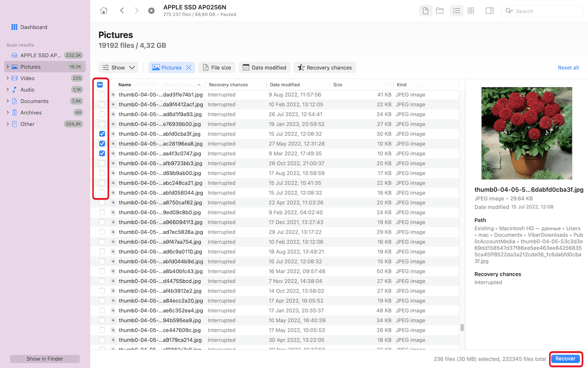Navigate forward with the right arrow

click(x=136, y=11)
